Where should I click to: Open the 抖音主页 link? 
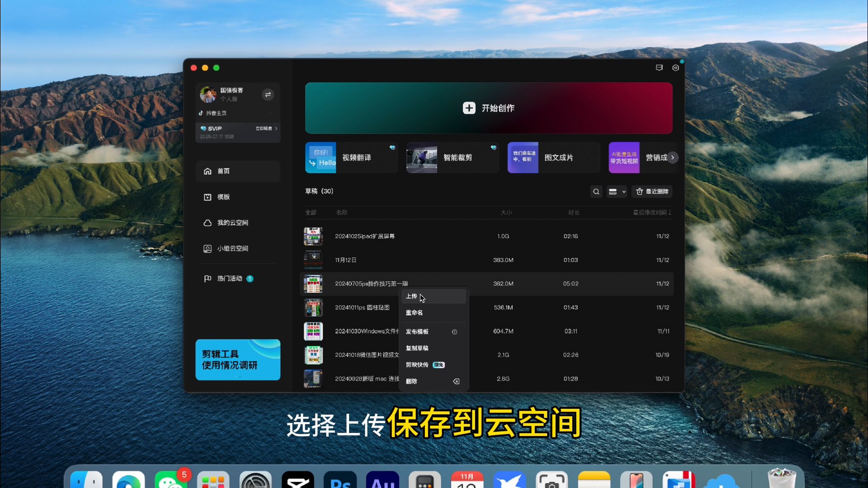coord(217,113)
